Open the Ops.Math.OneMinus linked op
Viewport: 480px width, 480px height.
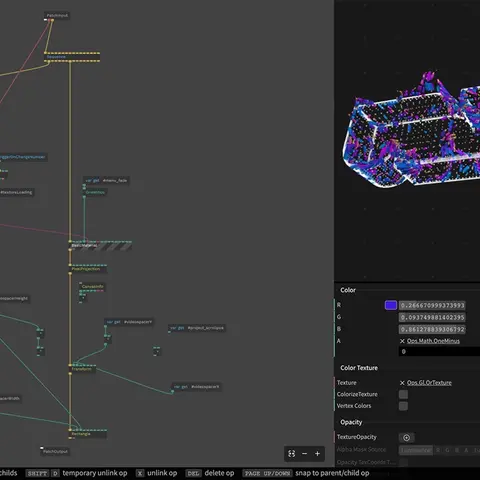pos(433,341)
